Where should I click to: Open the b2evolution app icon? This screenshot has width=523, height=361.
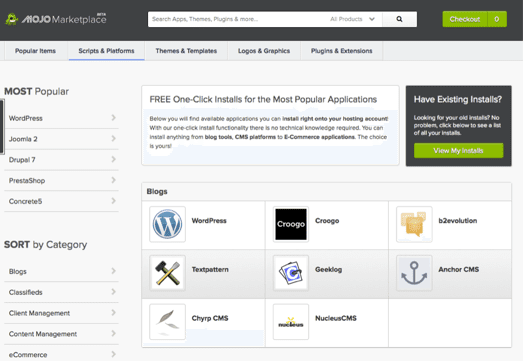414,224
